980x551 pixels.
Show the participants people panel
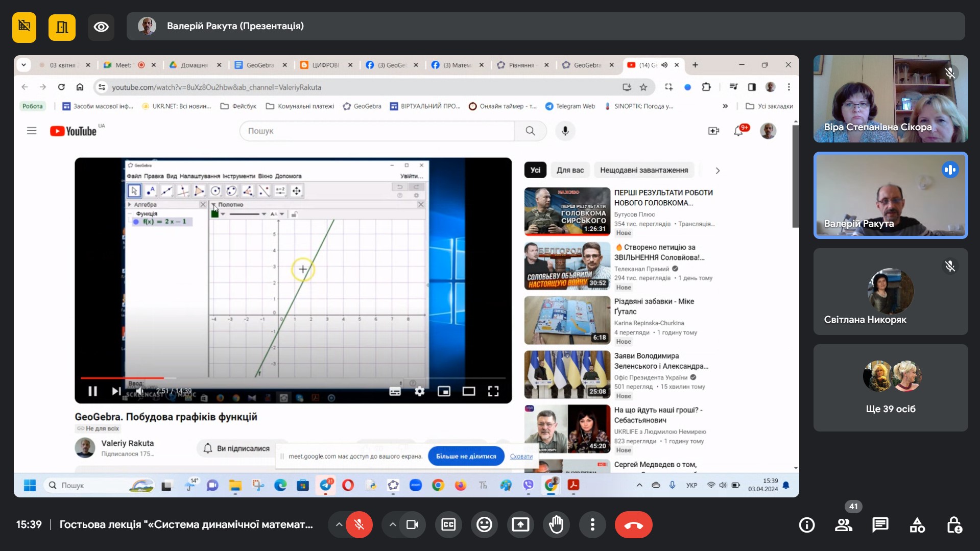coord(844,524)
